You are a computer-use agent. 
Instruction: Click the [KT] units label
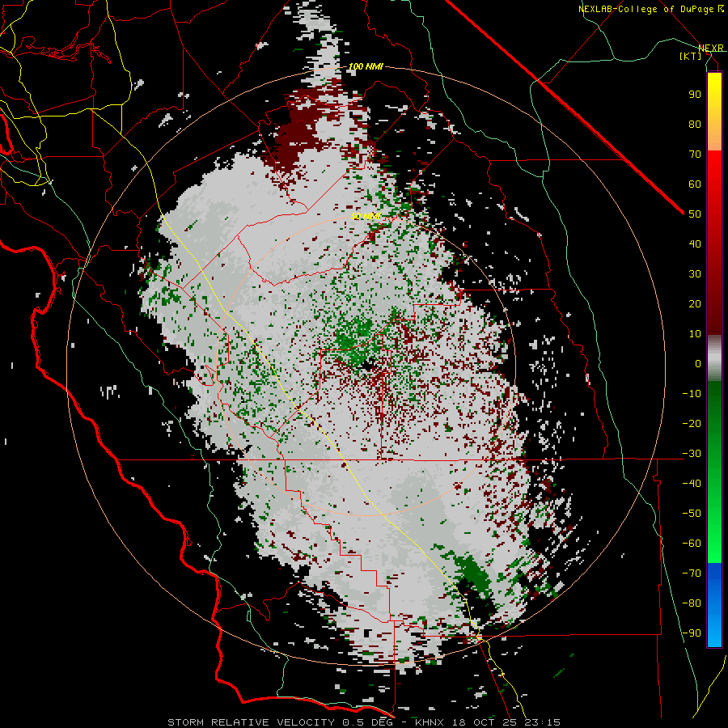[x=691, y=56]
